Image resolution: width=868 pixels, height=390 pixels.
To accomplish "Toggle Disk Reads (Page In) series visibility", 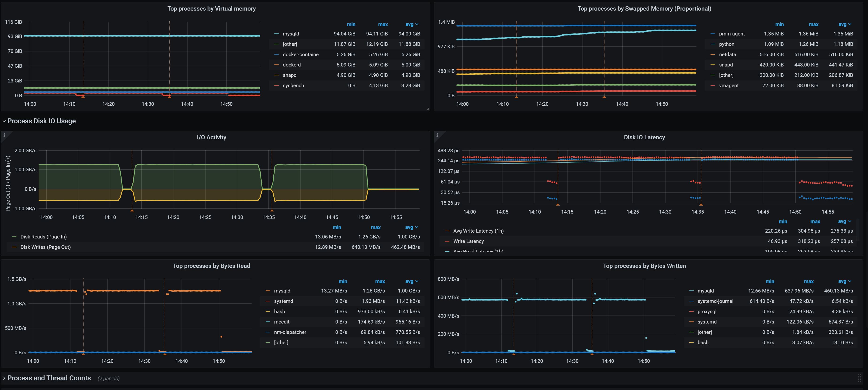I will click(x=43, y=237).
